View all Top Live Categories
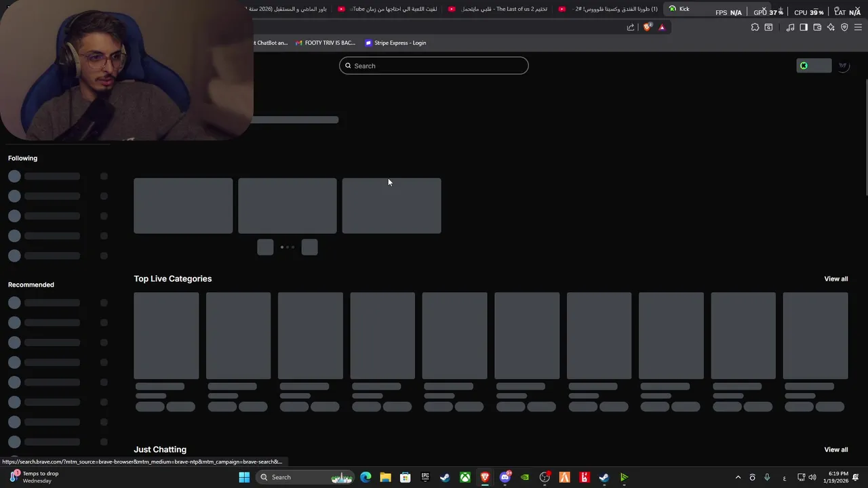 point(835,279)
